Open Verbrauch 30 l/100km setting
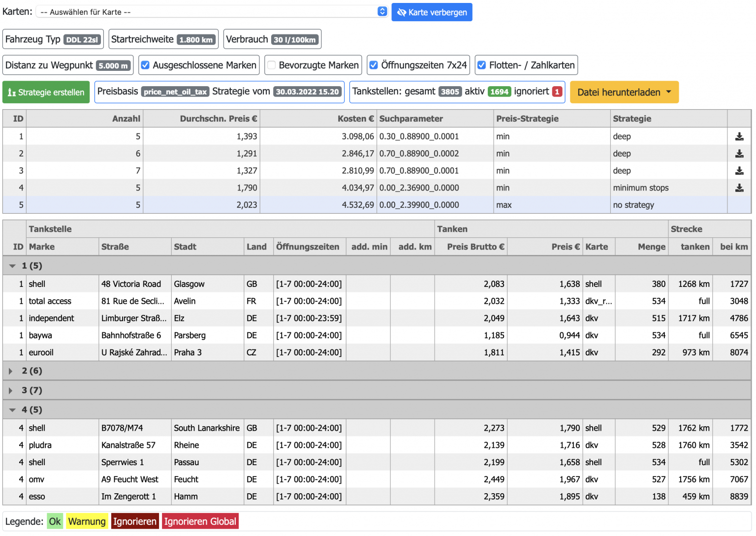 [x=272, y=39]
